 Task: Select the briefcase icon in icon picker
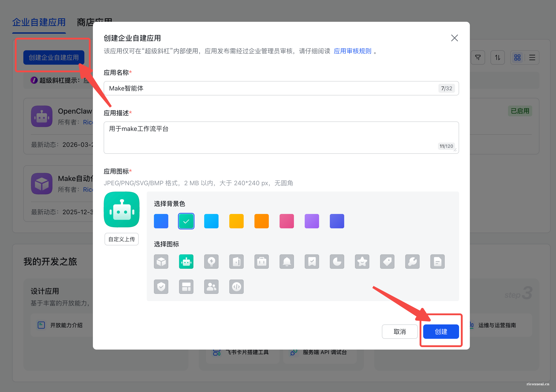(x=262, y=262)
